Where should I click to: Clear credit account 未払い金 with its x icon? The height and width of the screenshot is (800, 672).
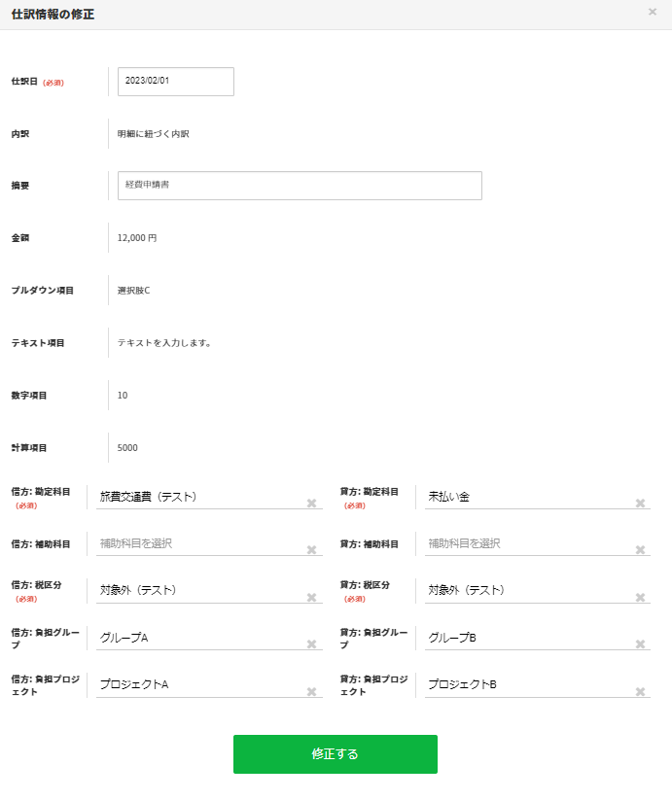[x=640, y=504]
